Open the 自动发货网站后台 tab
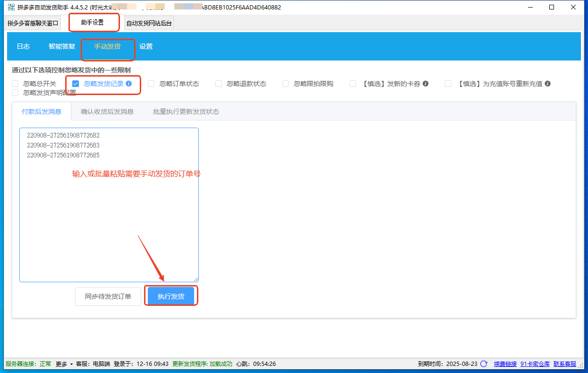This screenshot has height=373, width=588. click(x=149, y=23)
